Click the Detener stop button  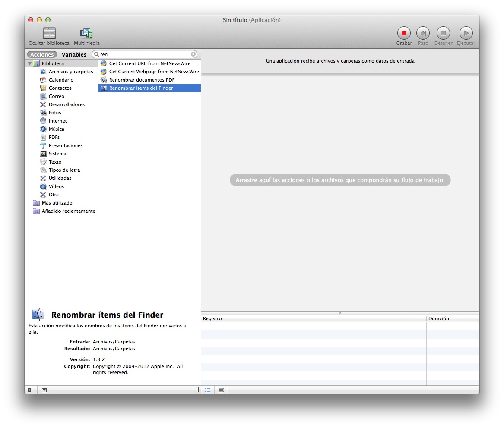[443, 33]
